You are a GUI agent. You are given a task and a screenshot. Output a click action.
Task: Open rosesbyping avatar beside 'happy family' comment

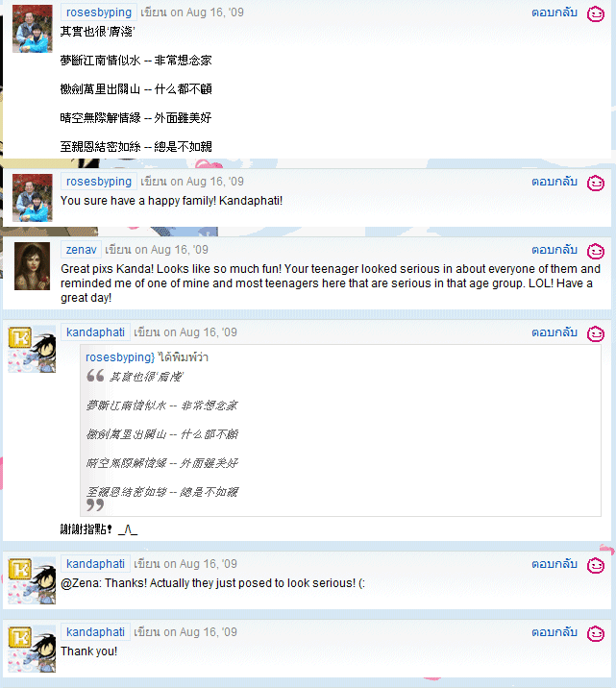click(33, 197)
